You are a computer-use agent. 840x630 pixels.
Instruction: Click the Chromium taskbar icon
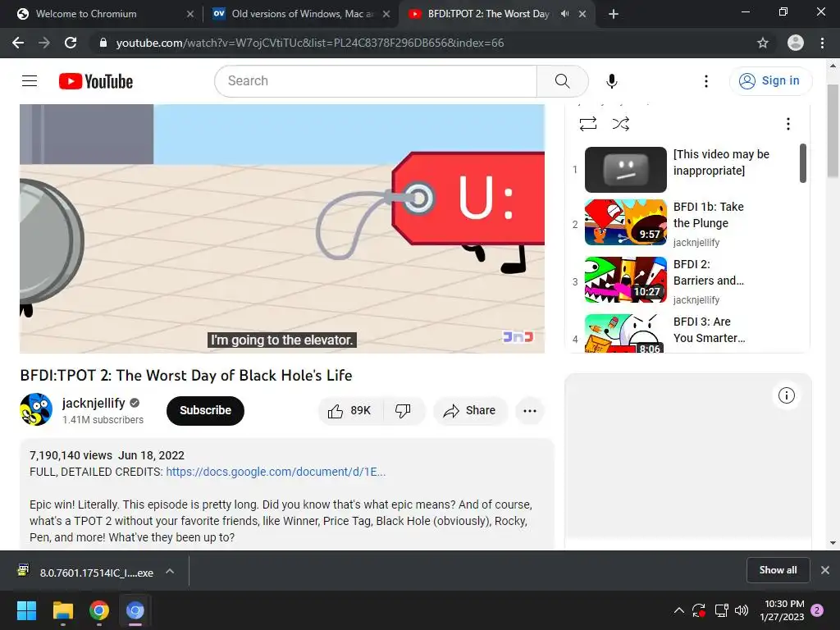click(135, 610)
